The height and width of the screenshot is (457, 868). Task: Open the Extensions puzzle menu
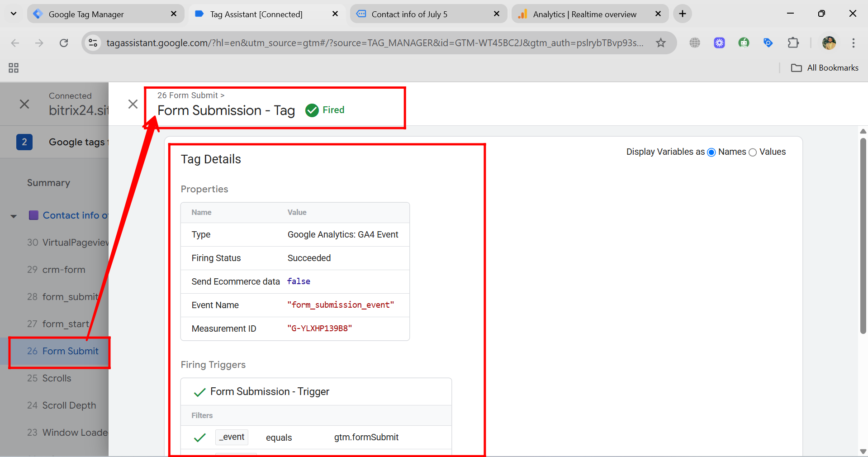coord(793,43)
